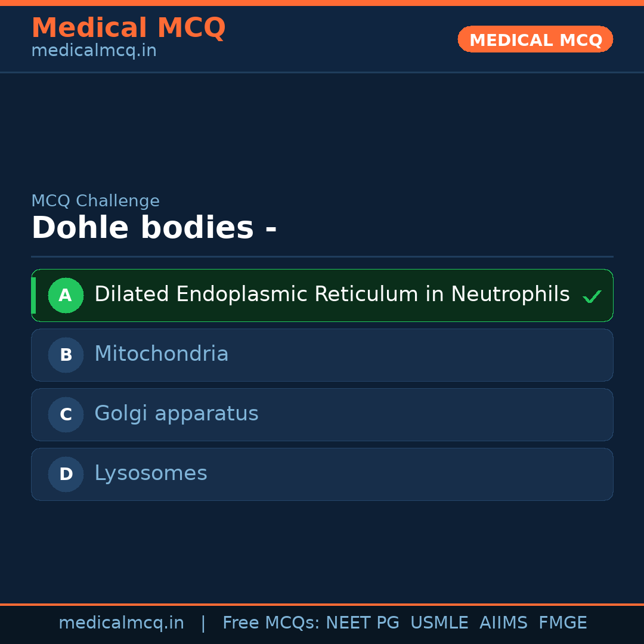Click FMGE in the footer
This screenshot has height=644, width=644.
(562, 623)
